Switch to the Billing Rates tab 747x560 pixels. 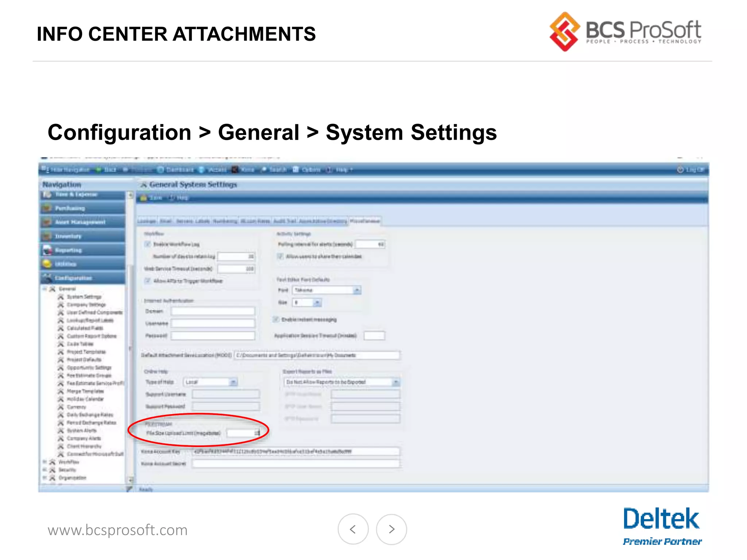(255, 221)
